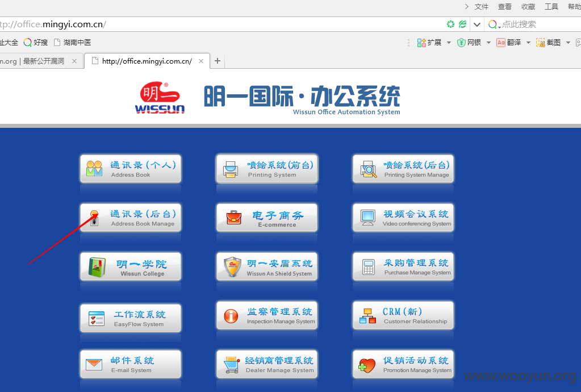Expand the 扩展 dropdown arrow

coord(449,43)
